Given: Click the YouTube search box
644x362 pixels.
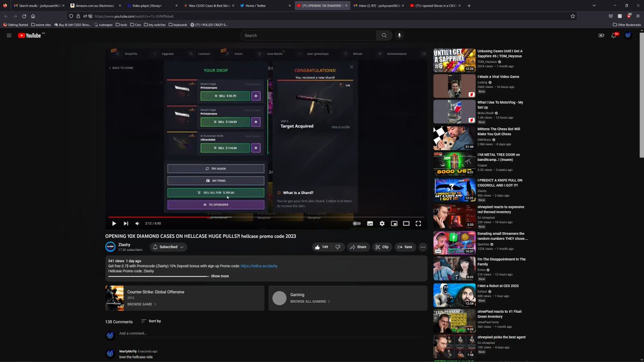Looking at the screenshot, I should (309, 35).
